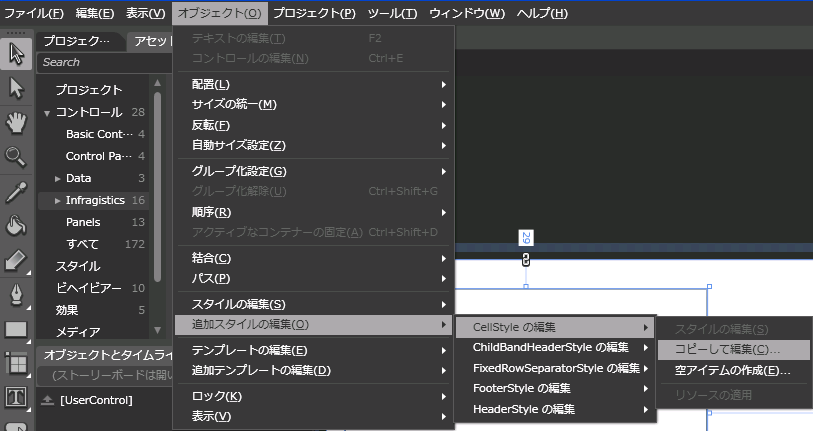Select the TextBlock text tool
Screen dimensions: 813x431
(x=15, y=397)
